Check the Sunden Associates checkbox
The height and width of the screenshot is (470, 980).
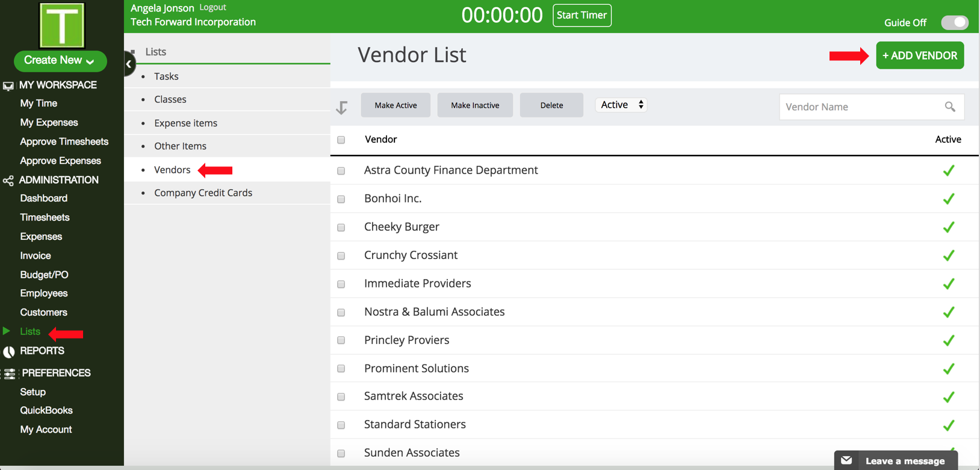[x=341, y=453]
